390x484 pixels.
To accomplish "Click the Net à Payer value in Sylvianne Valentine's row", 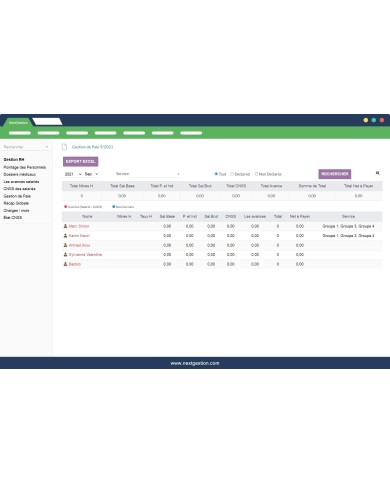I will [x=300, y=255].
